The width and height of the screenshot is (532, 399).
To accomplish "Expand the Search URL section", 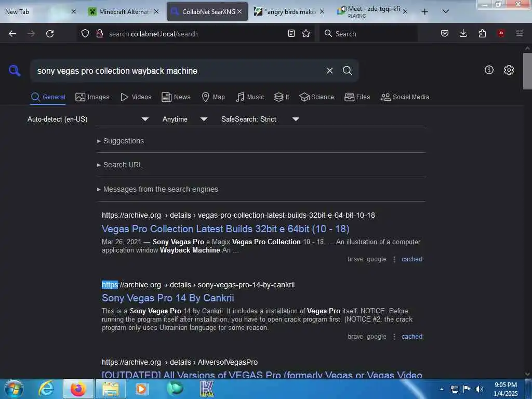I will [x=120, y=165].
